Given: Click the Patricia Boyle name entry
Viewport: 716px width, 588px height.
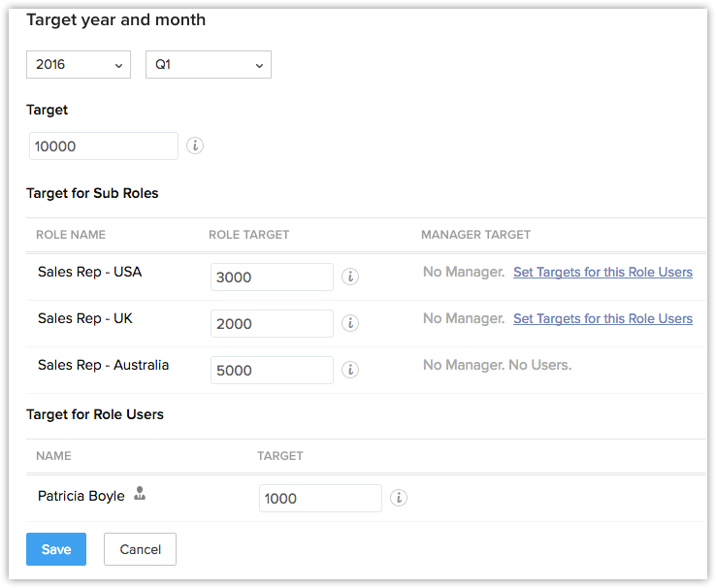Looking at the screenshot, I should (81, 496).
